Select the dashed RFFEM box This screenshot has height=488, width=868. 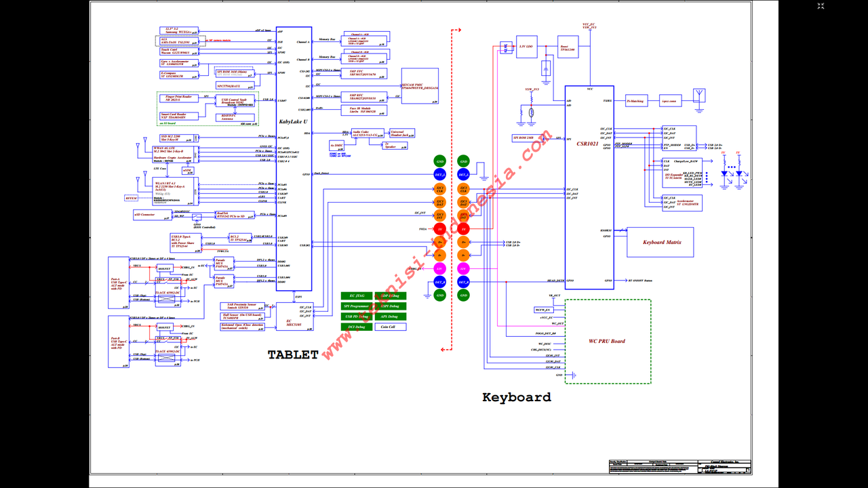[131, 198]
